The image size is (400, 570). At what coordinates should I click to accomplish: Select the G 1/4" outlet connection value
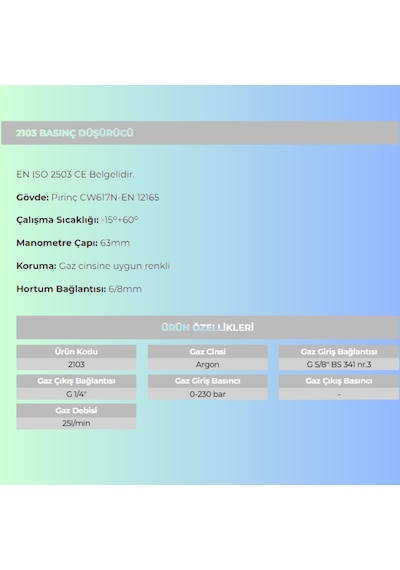coord(76,394)
